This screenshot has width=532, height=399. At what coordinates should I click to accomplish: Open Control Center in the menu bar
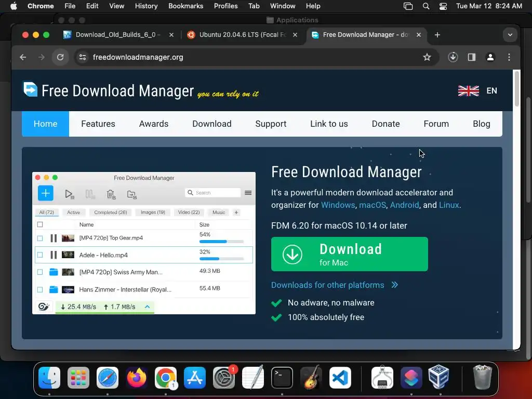pos(443,6)
